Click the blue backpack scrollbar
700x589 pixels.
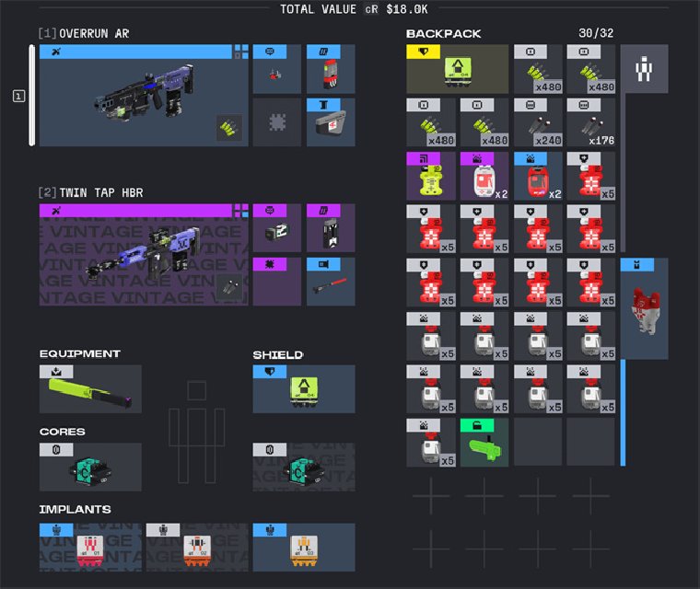pyautogui.click(x=623, y=412)
